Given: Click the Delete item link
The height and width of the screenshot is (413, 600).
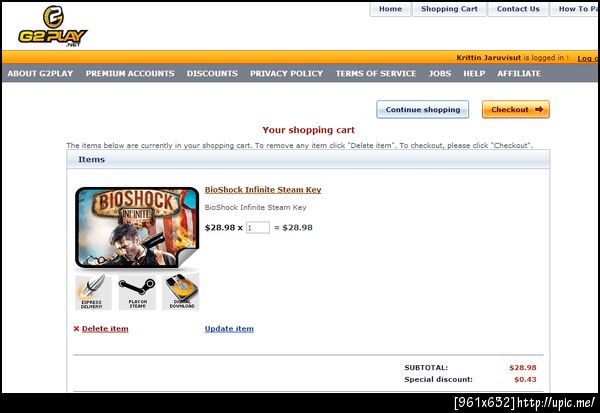Looking at the screenshot, I should pyautogui.click(x=105, y=329).
